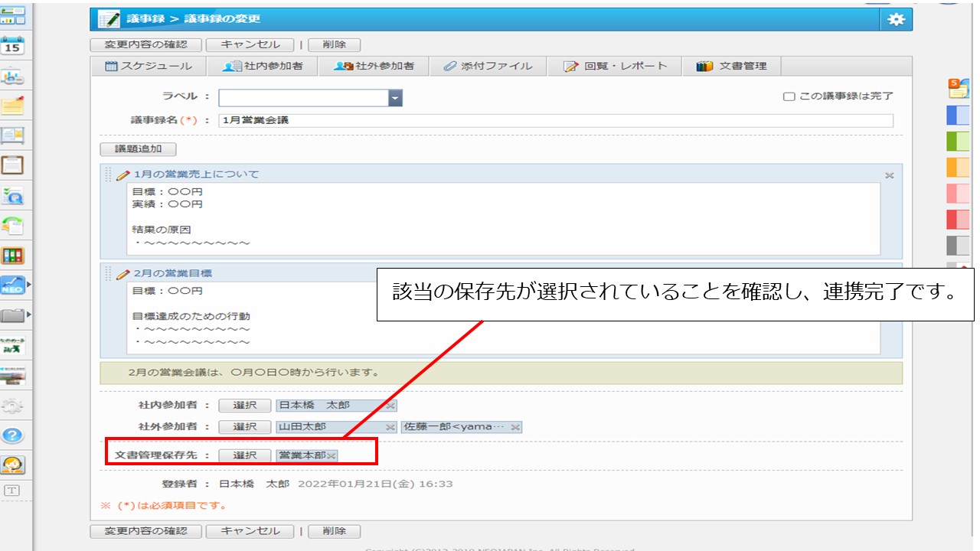Open the help question mark icon
This screenshot has width=980, height=551.
13,435
